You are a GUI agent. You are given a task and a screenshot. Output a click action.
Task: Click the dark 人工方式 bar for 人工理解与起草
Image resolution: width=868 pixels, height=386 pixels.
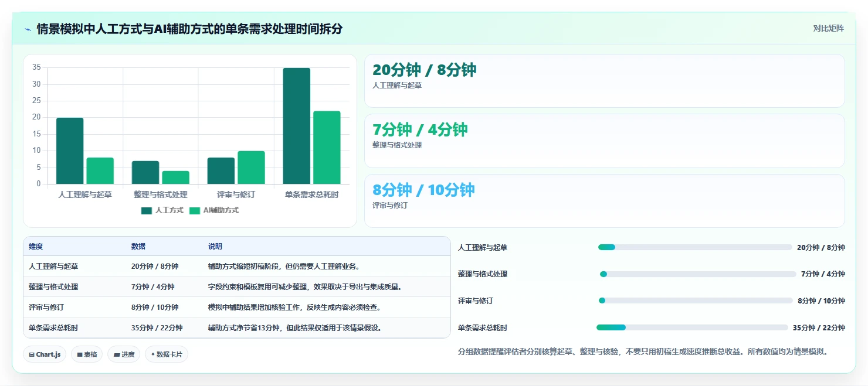(x=70, y=151)
